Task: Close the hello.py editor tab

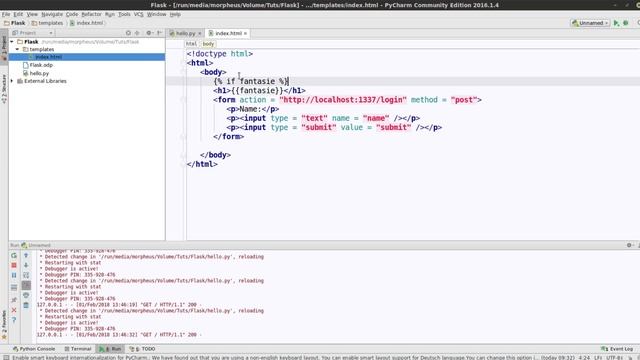Action: pyautogui.click(x=200, y=33)
